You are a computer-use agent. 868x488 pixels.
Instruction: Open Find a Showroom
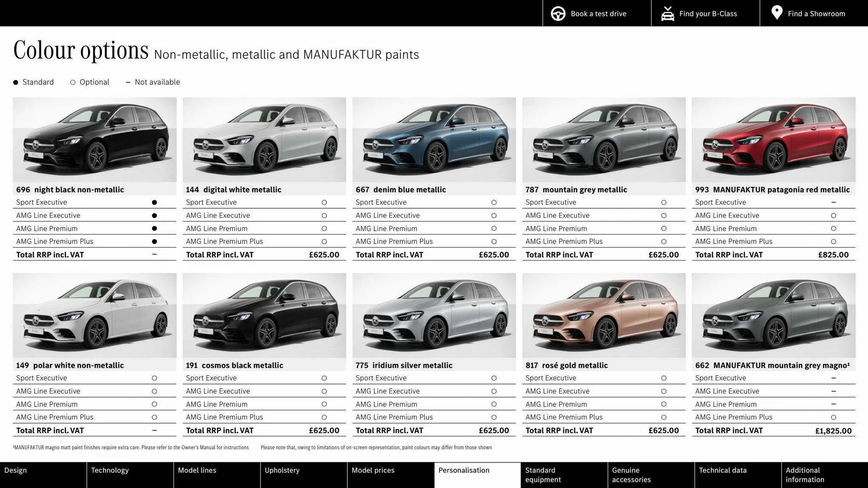point(816,13)
